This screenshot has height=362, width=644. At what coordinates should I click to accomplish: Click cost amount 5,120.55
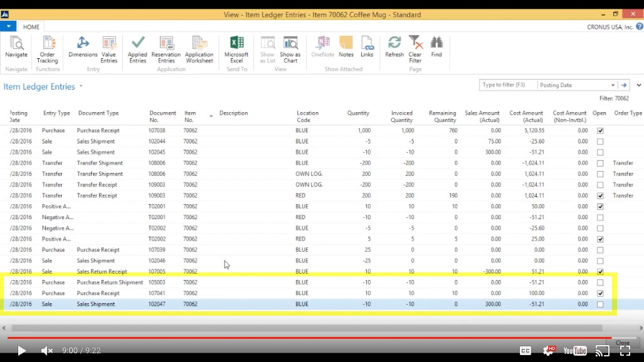point(534,130)
